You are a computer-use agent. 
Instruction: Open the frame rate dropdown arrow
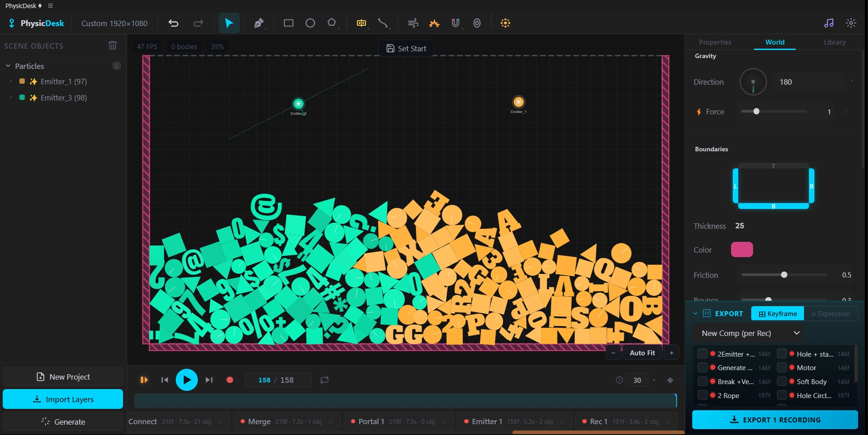(654, 381)
